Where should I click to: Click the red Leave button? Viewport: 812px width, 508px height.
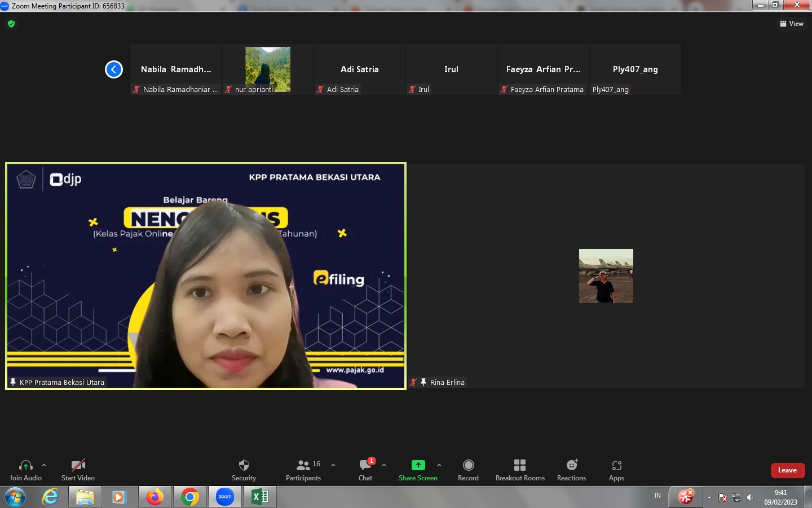[x=787, y=470]
